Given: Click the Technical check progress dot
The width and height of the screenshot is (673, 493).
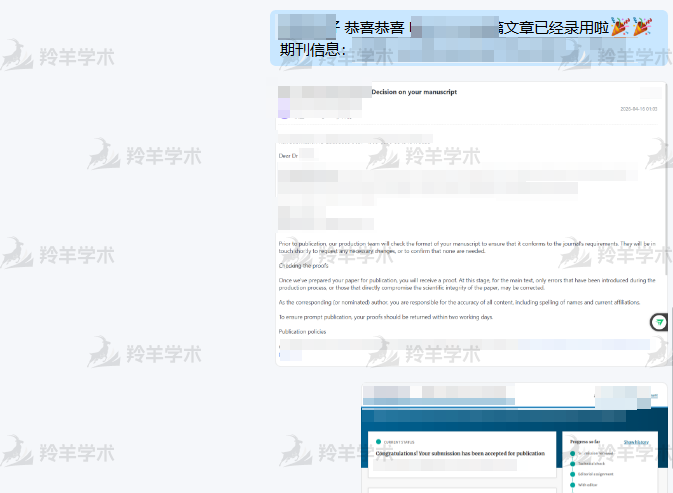Looking at the screenshot, I should click(572, 463).
